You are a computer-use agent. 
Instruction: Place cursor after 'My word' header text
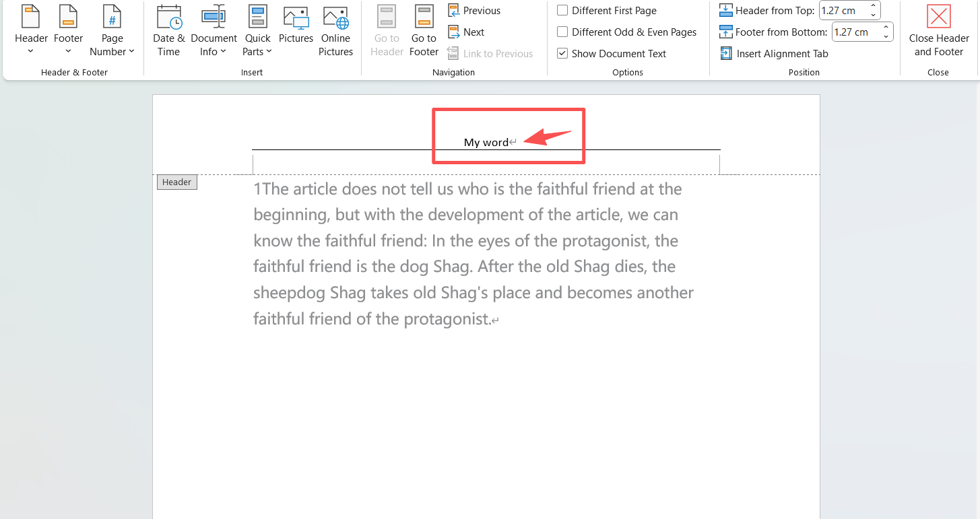tap(509, 143)
